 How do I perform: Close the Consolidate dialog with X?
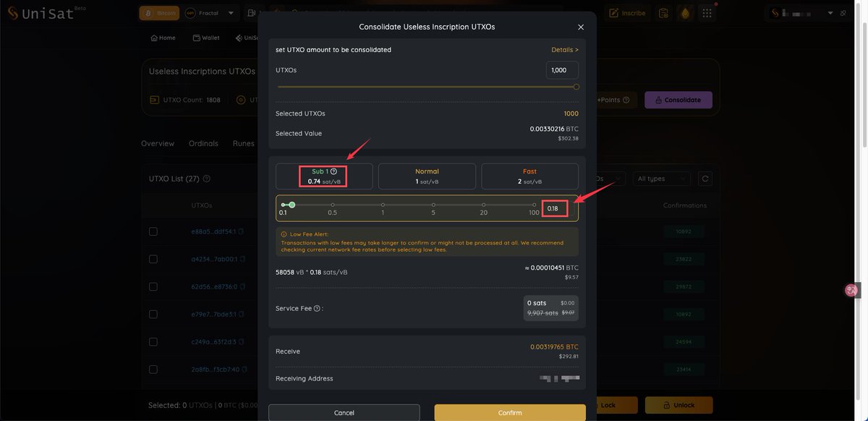(x=581, y=27)
